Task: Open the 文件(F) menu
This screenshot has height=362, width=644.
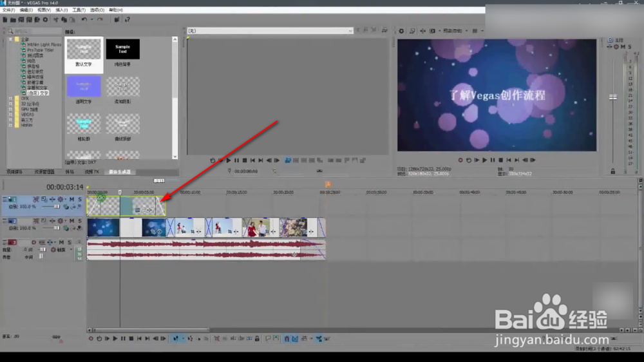Action: tap(8, 10)
